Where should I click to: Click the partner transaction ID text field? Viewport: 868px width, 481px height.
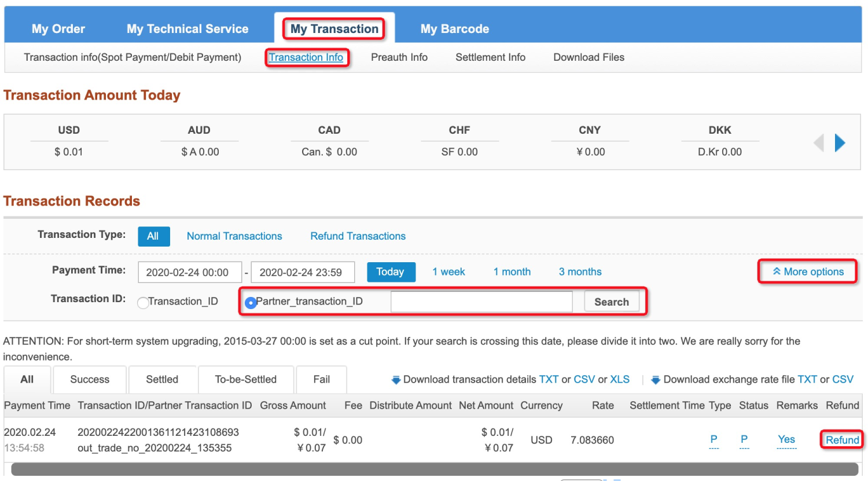pos(481,302)
